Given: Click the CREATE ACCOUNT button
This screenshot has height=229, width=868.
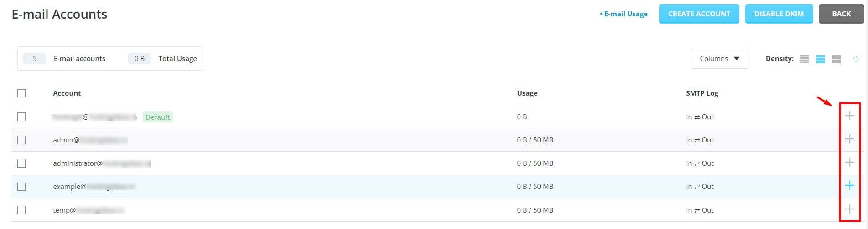Looking at the screenshot, I should [699, 14].
